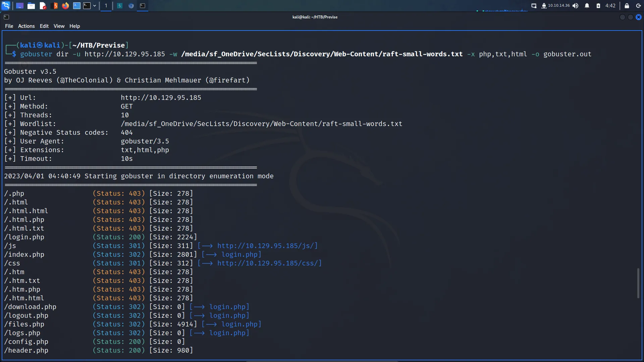
Task: Open the Help menu
Action: coord(75,26)
